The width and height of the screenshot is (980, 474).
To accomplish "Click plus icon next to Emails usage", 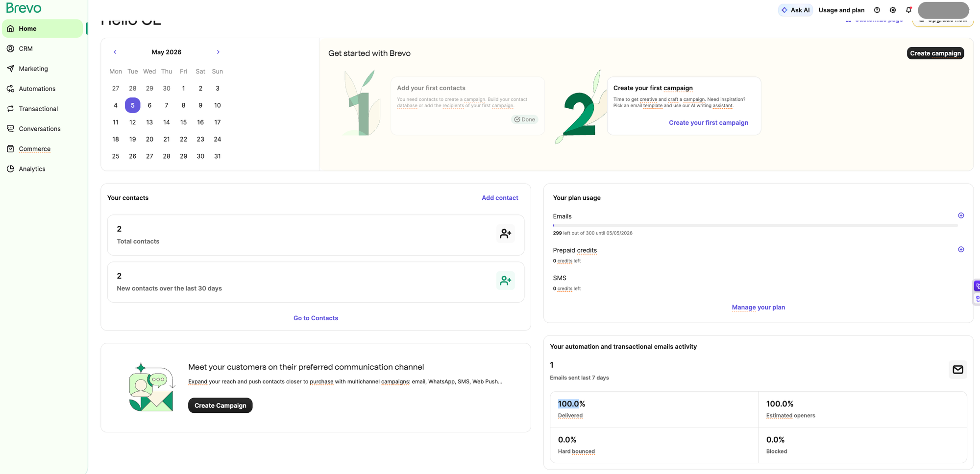I will point(961,215).
